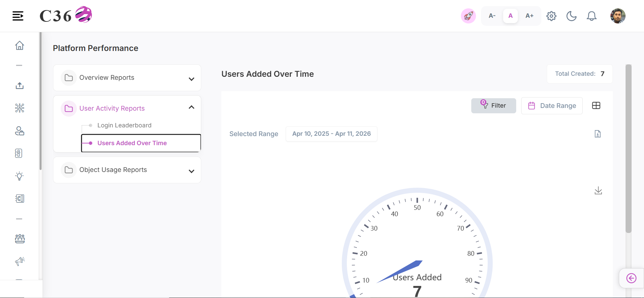The height and width of the screenshot is (298, 644).
Task: Click the left sidebar scrollbar
Action: pyautogui.click(x=41, y=101)
